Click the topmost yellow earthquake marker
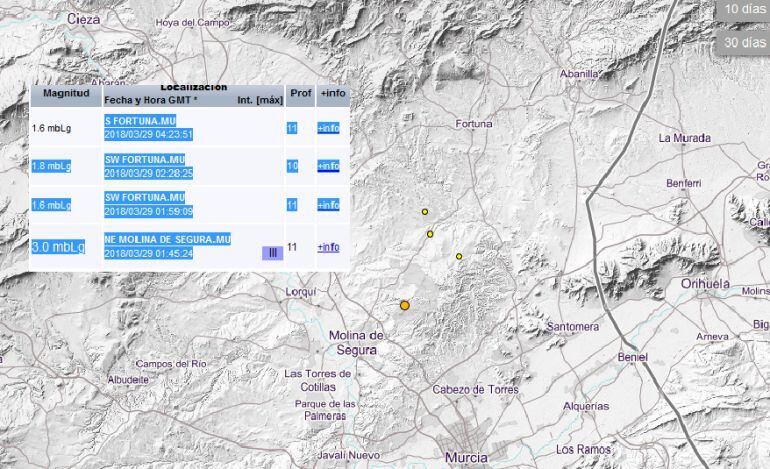 tap(424, 212)
